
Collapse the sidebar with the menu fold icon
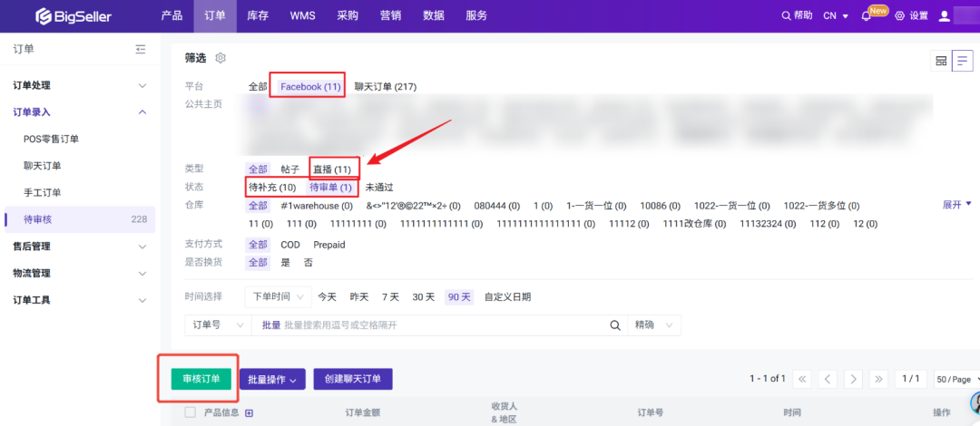coord(140,50)
